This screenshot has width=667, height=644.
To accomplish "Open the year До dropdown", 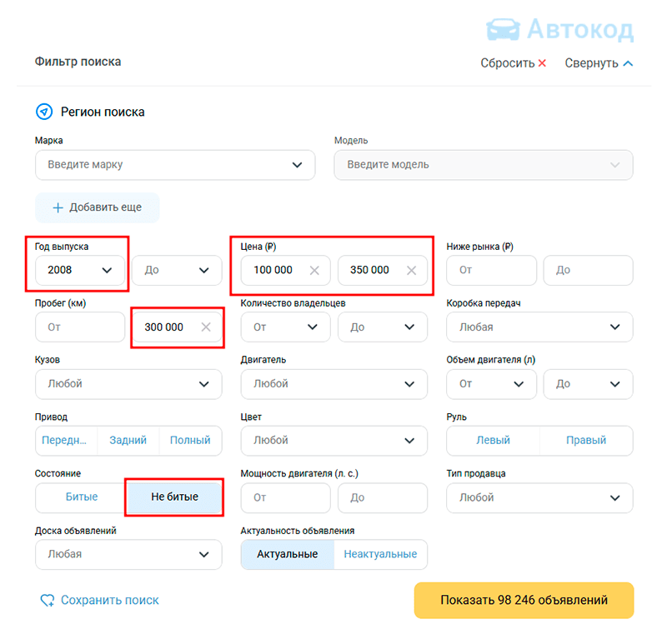I will [177, 271].
